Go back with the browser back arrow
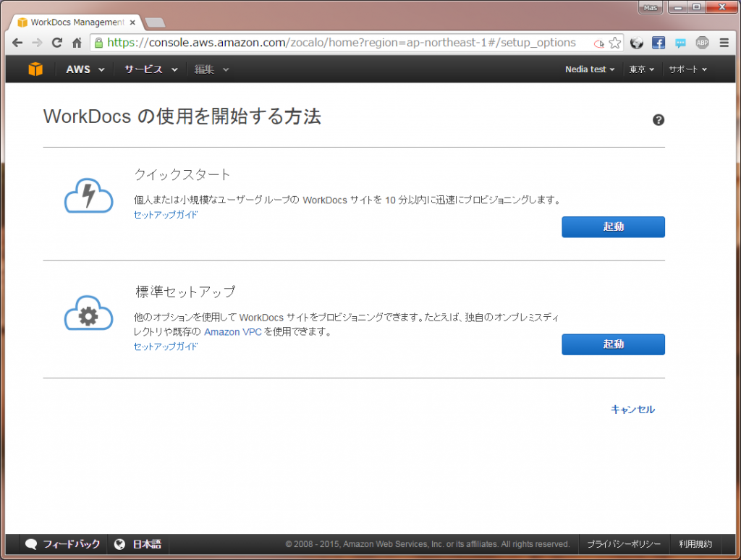 (17, 43)
